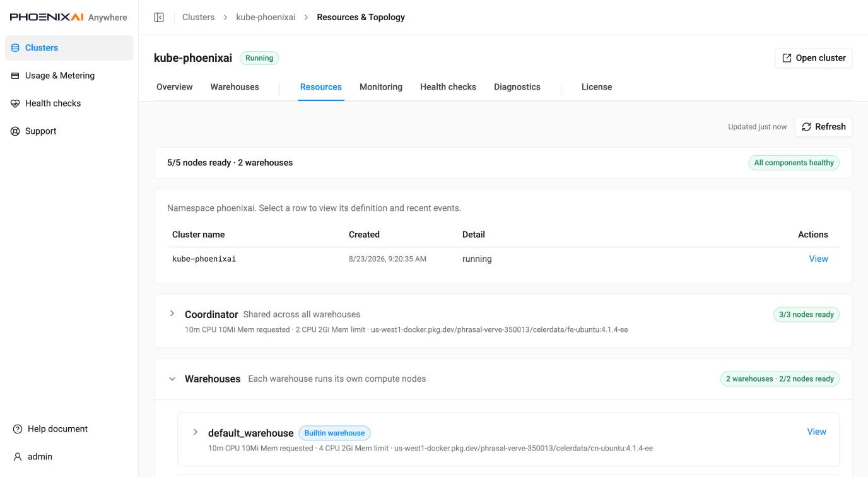This screenshot has width=868, height=477.
Task: Click the Updated just now text
Action: pos(757,127)
